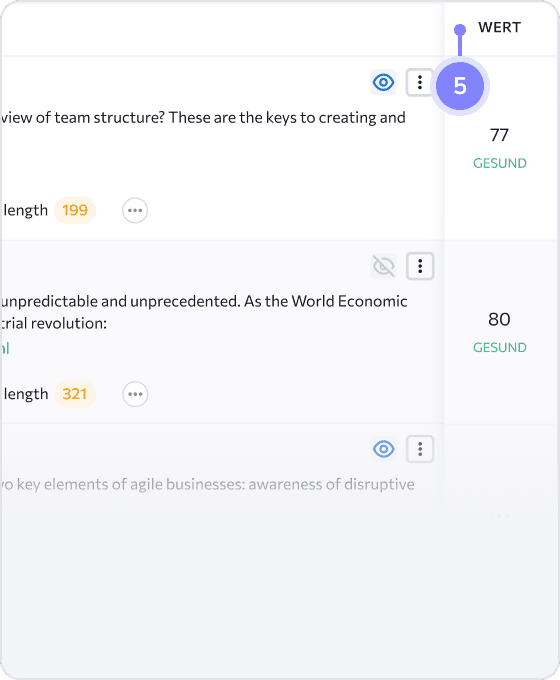Select the faded text about agile businesses

pos(207,484)
